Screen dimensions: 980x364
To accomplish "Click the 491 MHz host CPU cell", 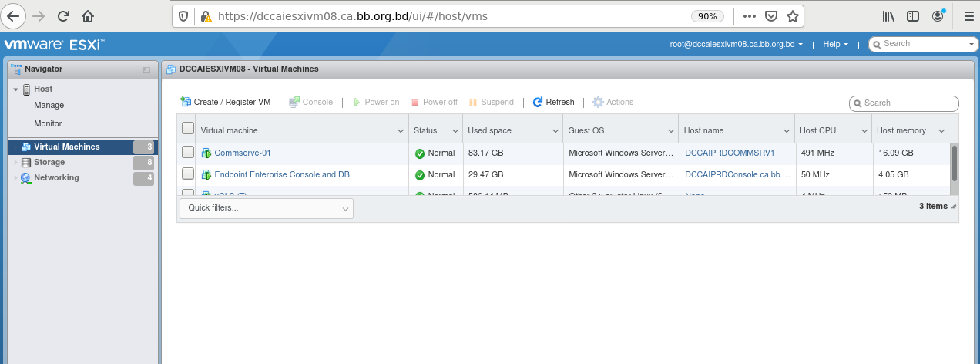I will point(819,153).
